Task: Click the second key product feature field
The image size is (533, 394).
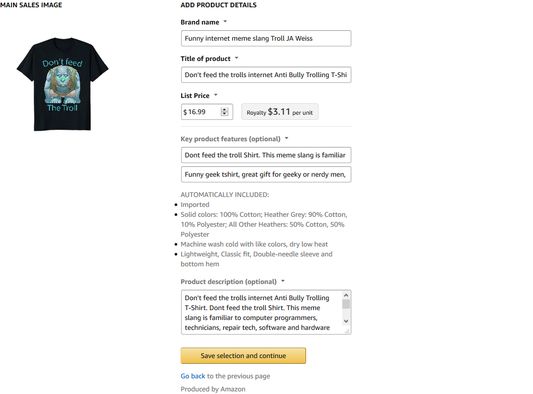Action: point(266,174)
